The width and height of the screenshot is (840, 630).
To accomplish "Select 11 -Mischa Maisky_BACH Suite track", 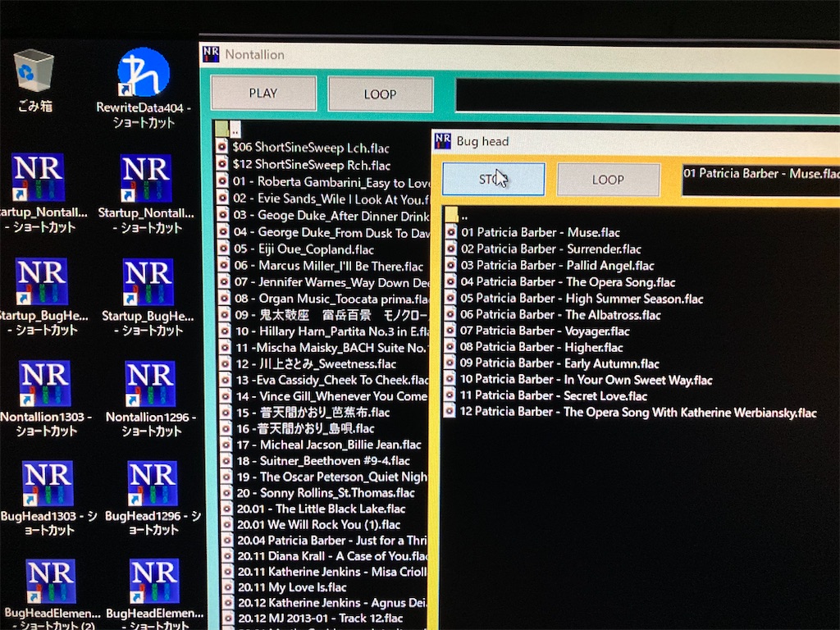I will click(x=332, y=348).
